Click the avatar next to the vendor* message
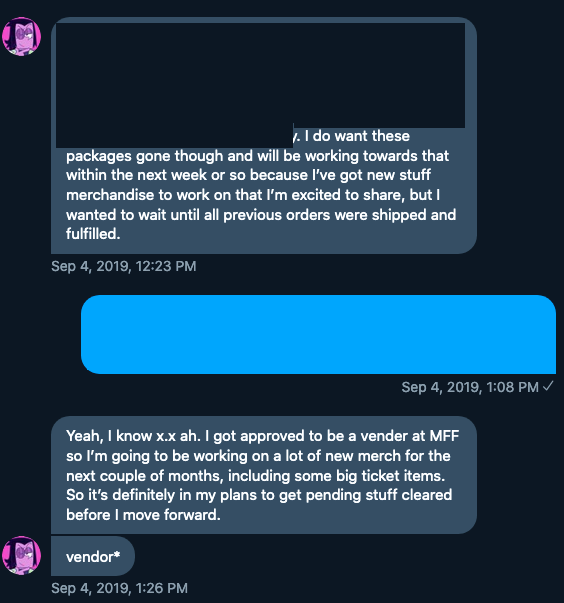Image resolution: width=564 pixels, height=603 pixels. click(22, 556)
